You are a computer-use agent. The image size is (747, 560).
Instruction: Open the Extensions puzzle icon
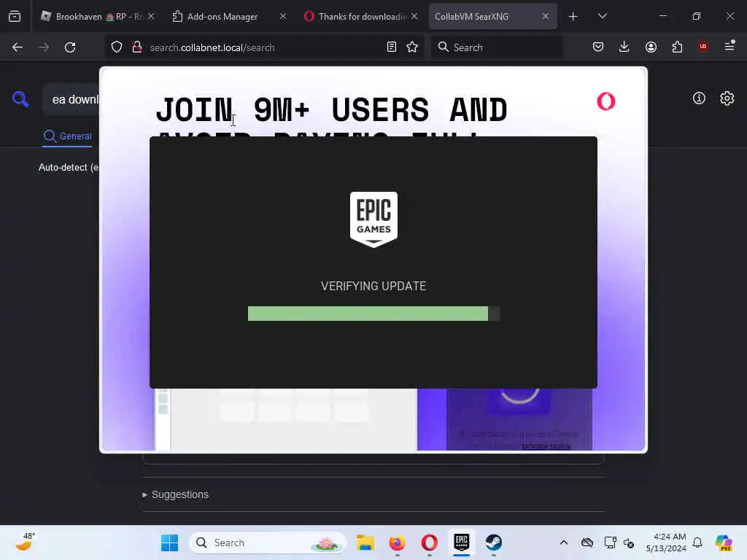pos(677,47)
